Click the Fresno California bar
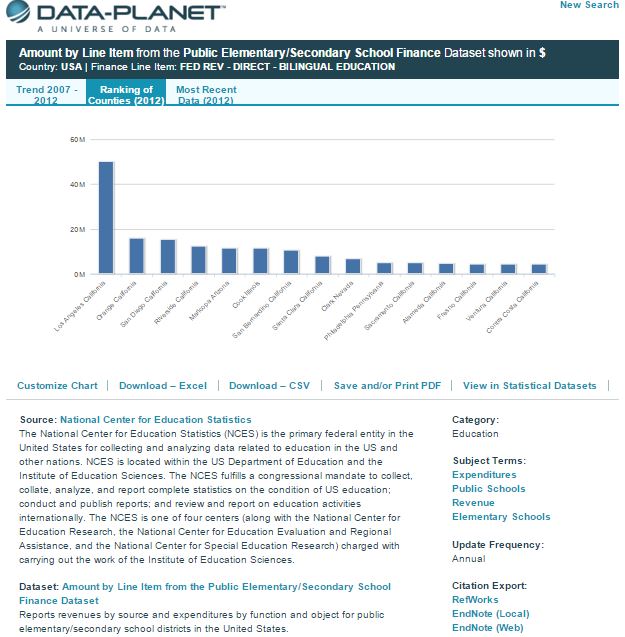Image resolution: width=625 pixels, height=637 pixels. tap(477, 269)
